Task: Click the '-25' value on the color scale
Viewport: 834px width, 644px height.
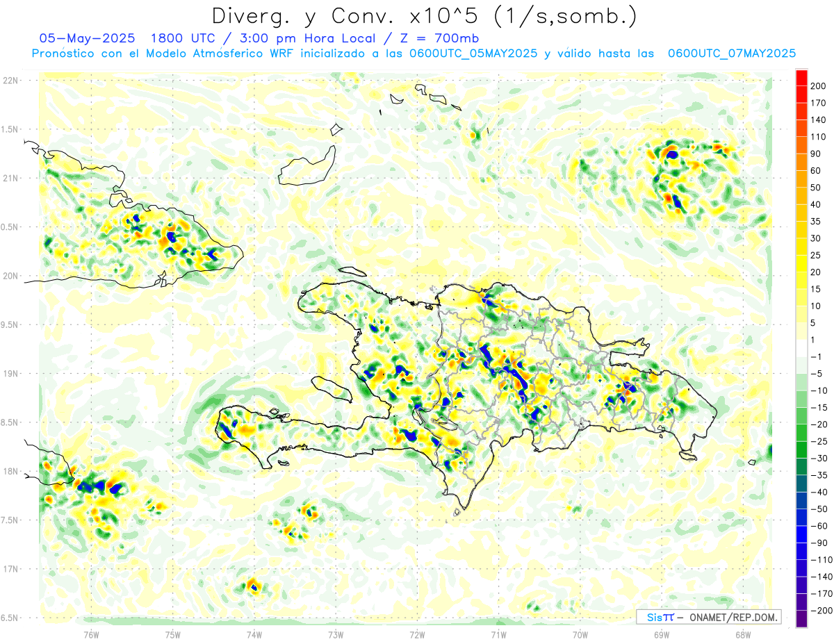Action: [x=819, y=441]
